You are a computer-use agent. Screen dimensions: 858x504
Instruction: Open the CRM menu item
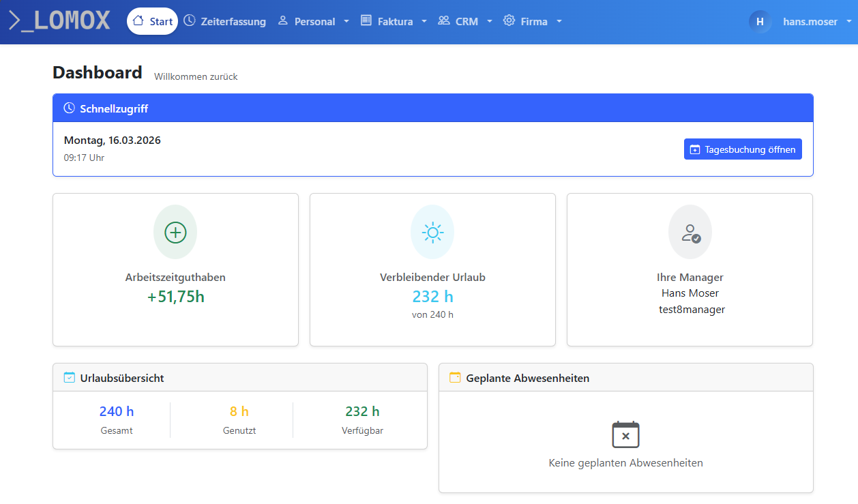tap(467, 21)
